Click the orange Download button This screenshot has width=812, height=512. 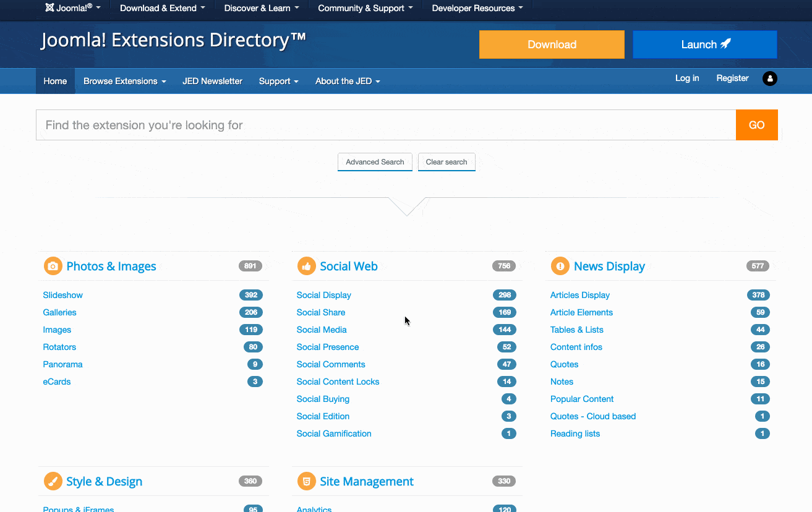tap(552, 45)
